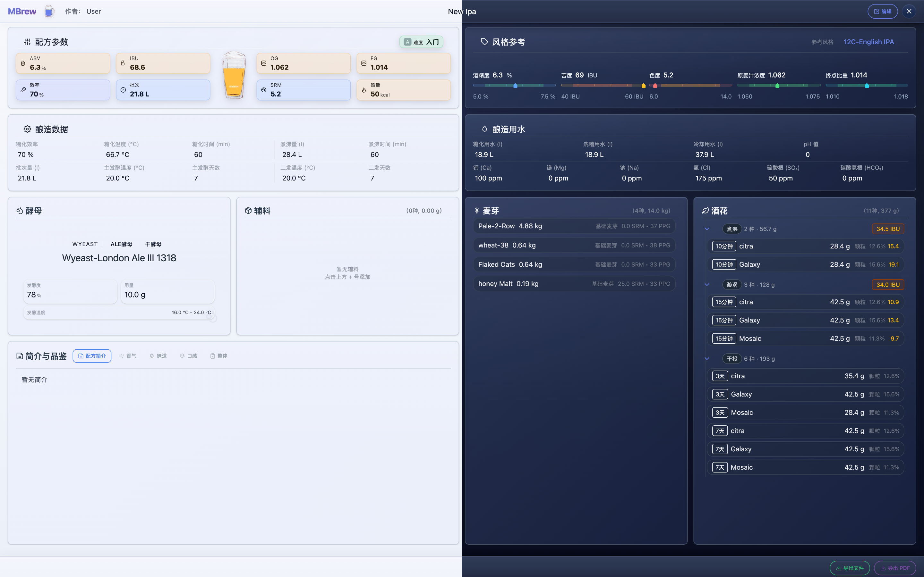The image size is (924, 577).
Task: Select the 口感 tab
Action: point(188,356)
